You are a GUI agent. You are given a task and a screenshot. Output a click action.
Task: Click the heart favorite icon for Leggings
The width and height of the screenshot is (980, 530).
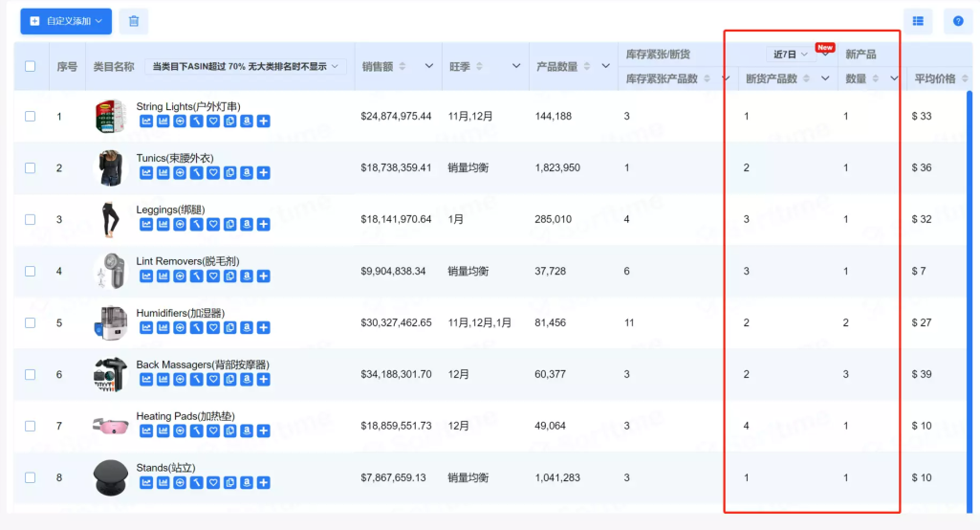(213, 225)
